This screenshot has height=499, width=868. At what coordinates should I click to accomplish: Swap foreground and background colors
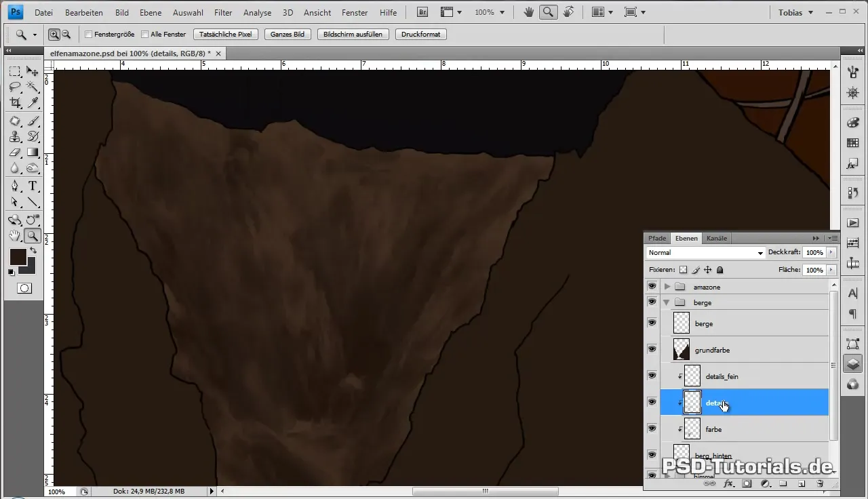click(33, 251)
